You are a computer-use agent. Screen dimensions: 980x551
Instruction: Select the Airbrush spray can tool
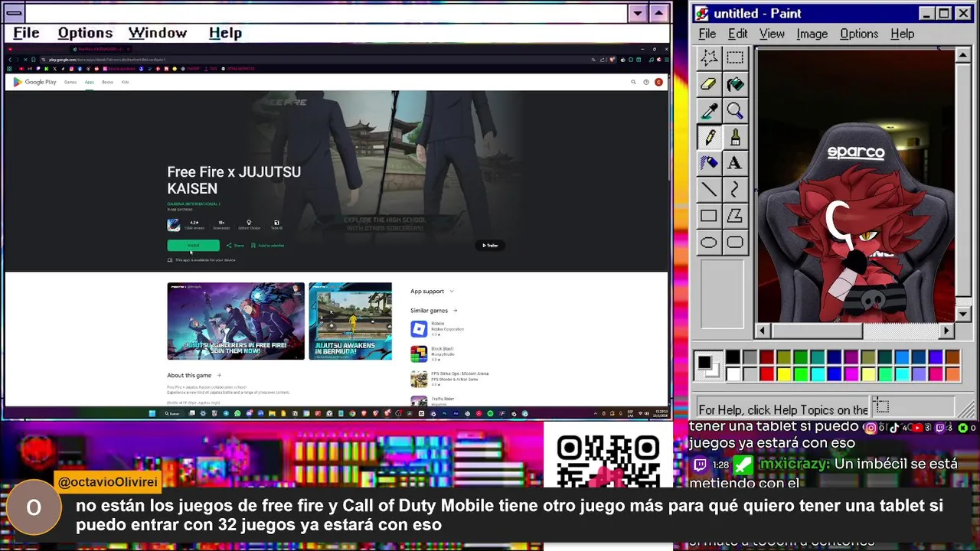pyautogui.click(x=709, y=163)
